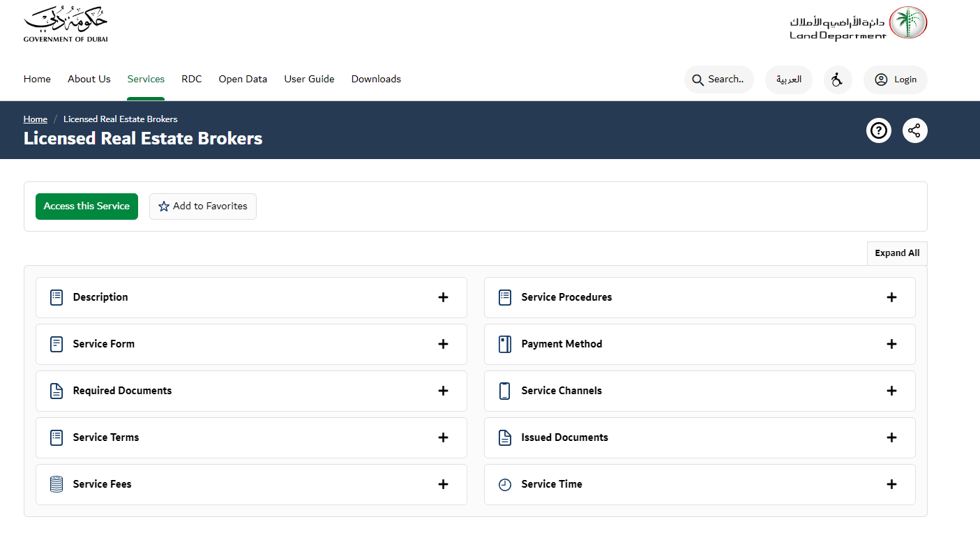Expand the Description section
The width and height of the screenshot is (980, 540).
coord(443,297)
